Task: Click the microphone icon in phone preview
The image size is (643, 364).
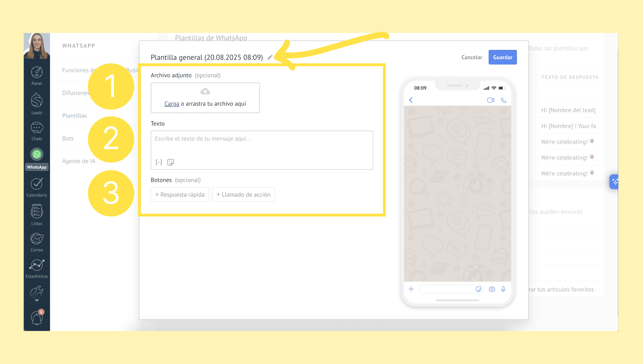Action: [503, 289]
